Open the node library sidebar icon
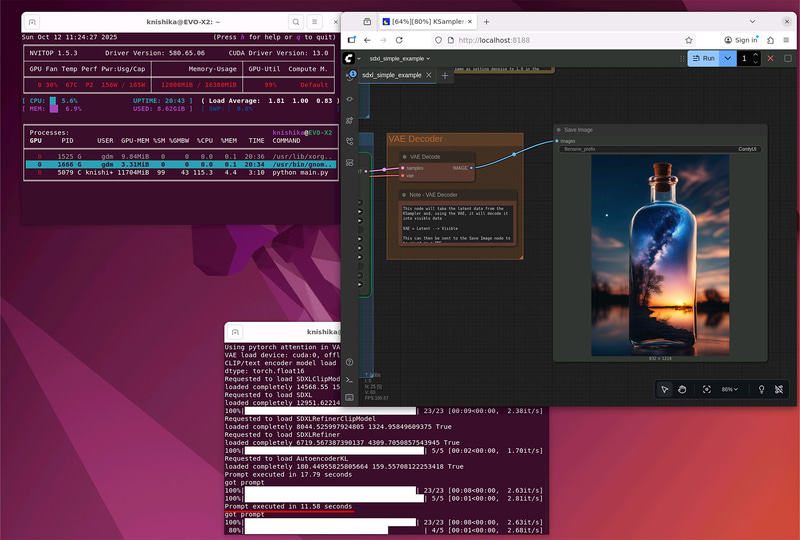 pyautogui.click(x=349, y=120)
